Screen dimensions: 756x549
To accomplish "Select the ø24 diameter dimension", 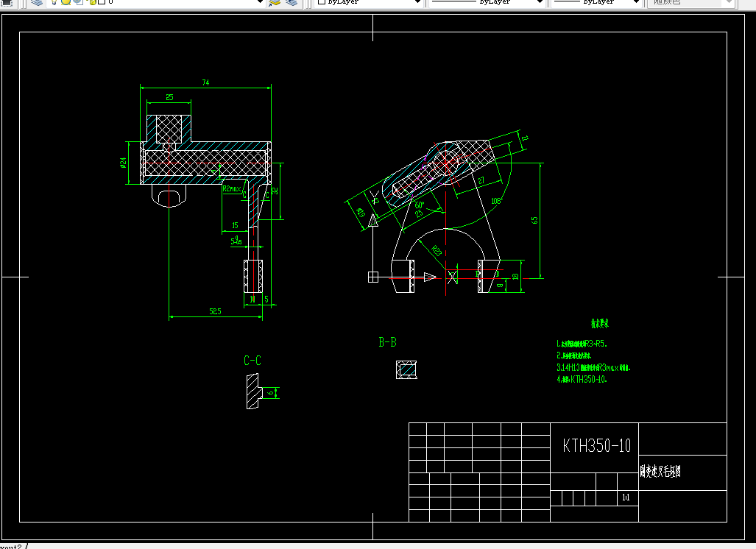I will click(124, 163).
